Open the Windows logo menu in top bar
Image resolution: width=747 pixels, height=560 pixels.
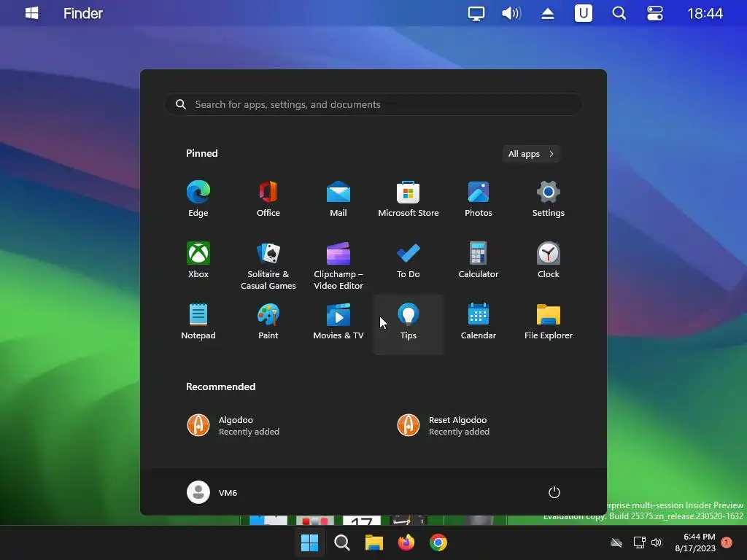click(32, 13)
